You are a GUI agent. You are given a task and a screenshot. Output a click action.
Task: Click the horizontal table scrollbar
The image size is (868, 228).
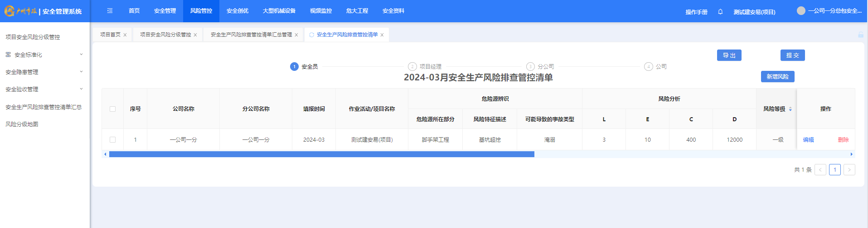[321, 154]
